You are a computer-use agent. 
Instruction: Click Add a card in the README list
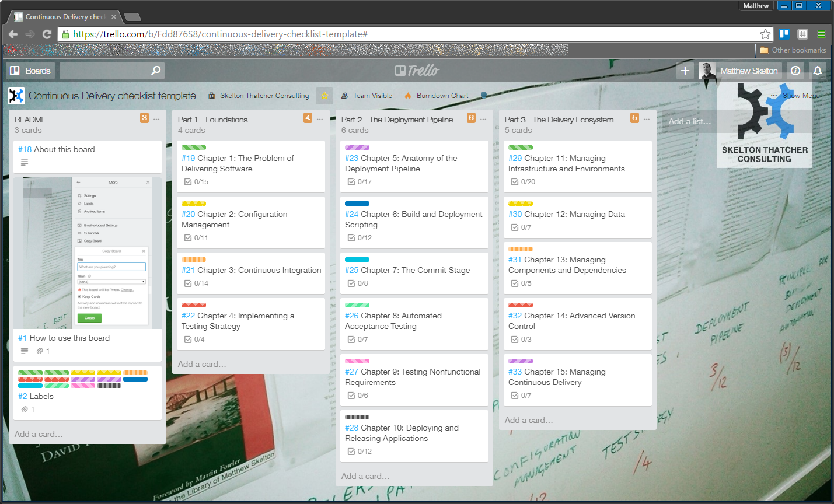(39, 434)
